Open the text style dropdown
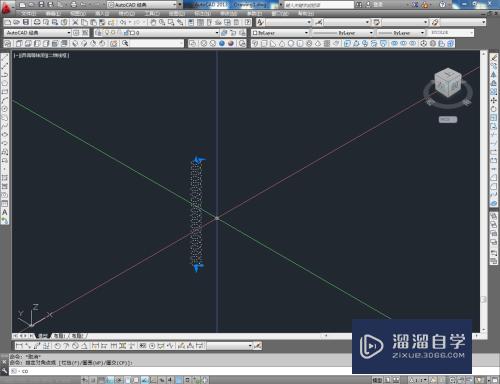 click(x=289, y=22)
